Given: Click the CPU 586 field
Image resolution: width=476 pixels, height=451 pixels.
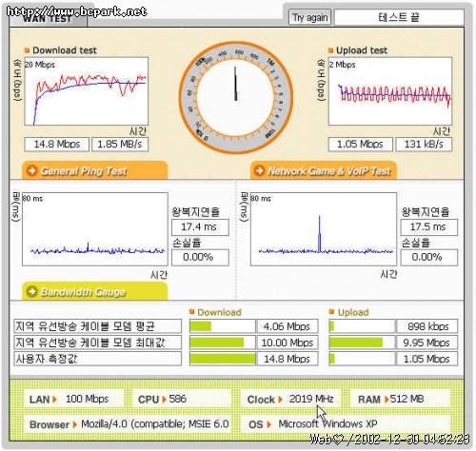Looking at the screenshot, I should pyautogui.click(x=182, y=399).
